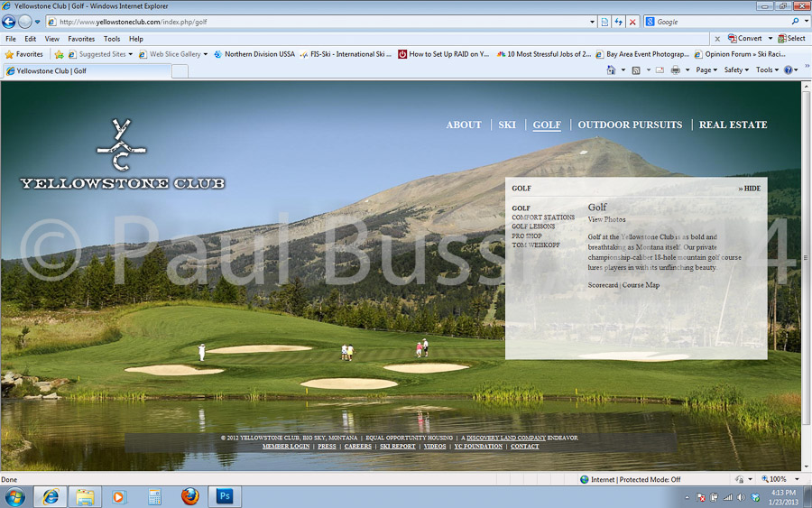812x508 pixels.
Task: Close the Convert toolbar with X
Action: (x=717, y=39)
